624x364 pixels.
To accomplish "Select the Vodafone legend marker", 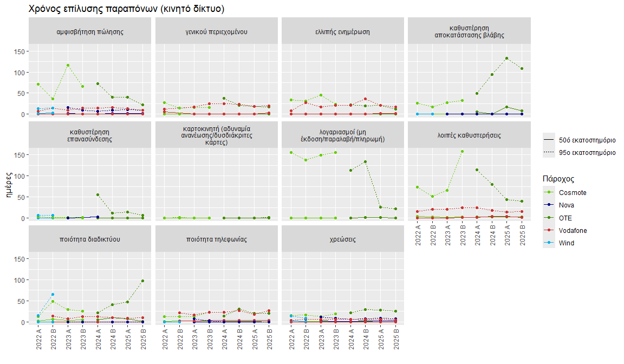I will click(549, 230).
